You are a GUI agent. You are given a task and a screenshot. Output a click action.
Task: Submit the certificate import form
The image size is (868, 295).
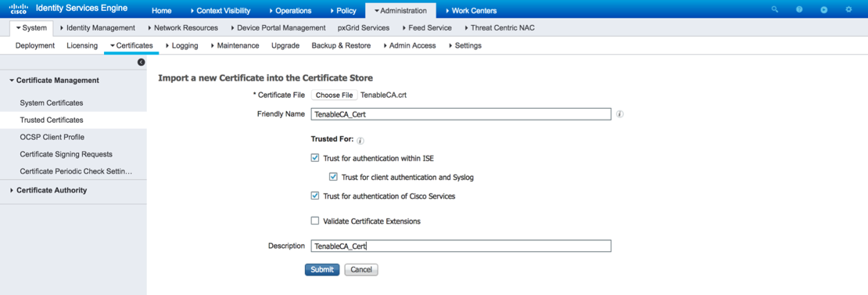[x=321, y=269]
